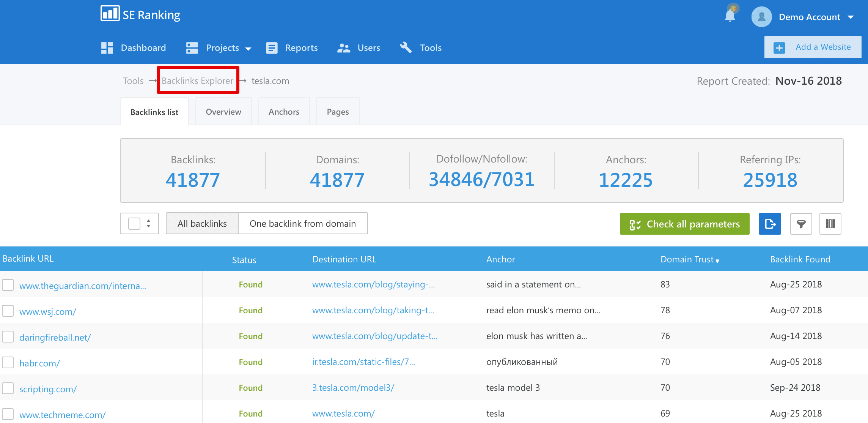Click the Domains count value

click(337, 180)
